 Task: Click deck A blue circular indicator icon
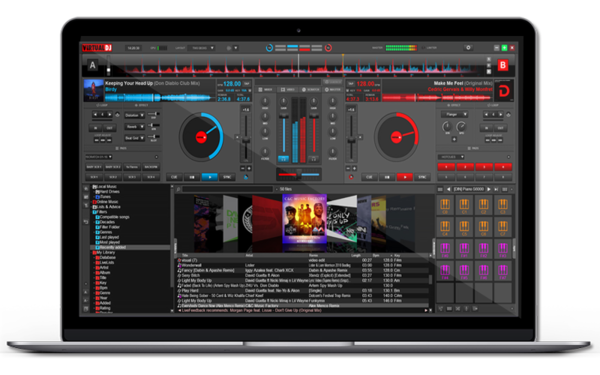pos(269,48)
